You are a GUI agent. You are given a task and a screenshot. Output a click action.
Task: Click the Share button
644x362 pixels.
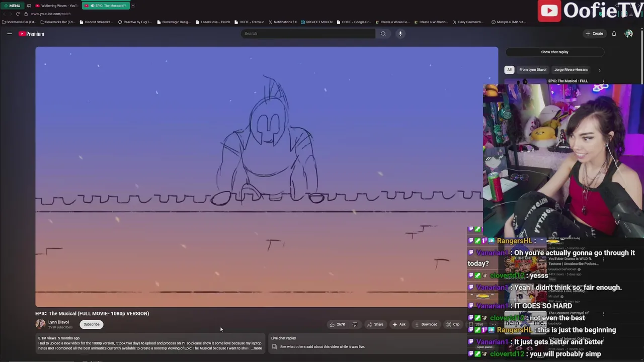tap(375, 324)
